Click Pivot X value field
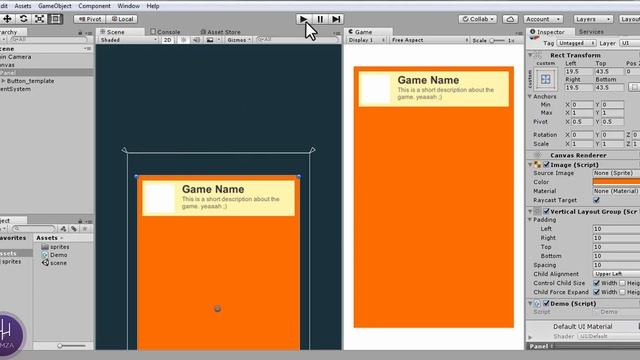The width and height of the screenshot is (640, 360). (x=582, y=122)
